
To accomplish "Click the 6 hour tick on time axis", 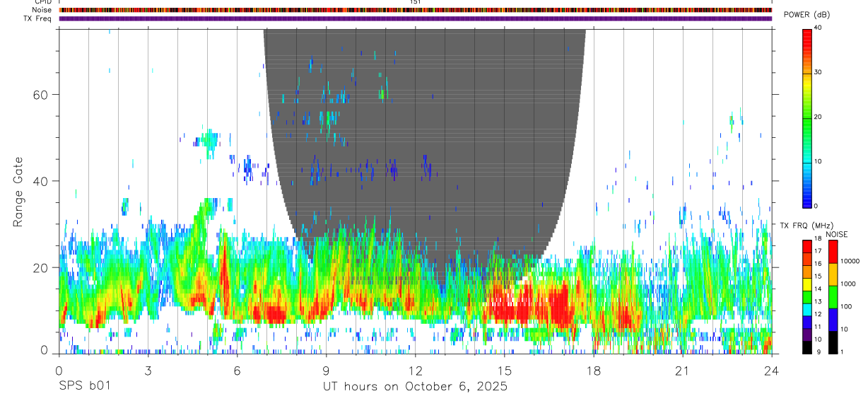I will [237, 371].
